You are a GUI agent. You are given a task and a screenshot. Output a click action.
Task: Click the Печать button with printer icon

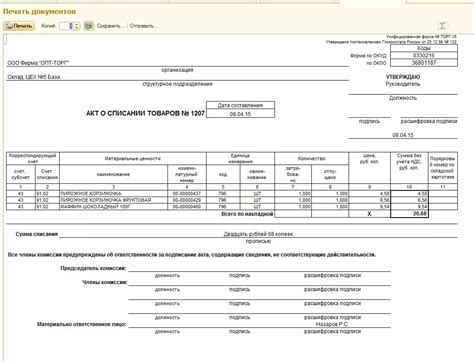pos(19,26)
